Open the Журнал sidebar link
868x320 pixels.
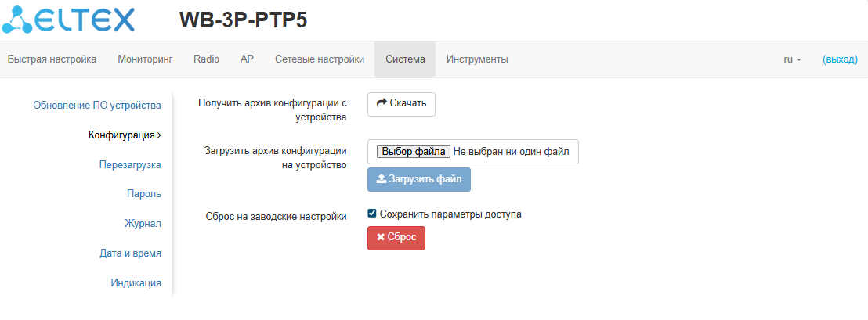[143, 224]
